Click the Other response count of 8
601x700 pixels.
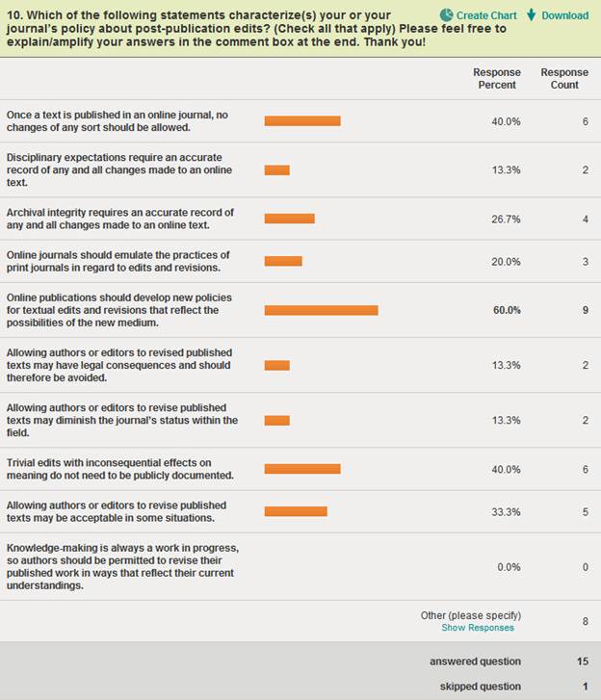[x=585, y=622]
